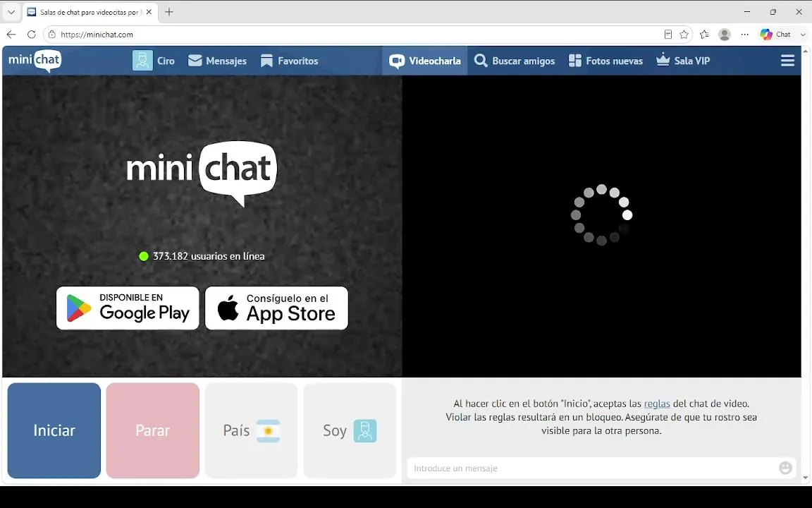The height and width of the screenshot is (508, 812).
Task: Click Consíguelo en el App Store badge
Action: [276, 308]
